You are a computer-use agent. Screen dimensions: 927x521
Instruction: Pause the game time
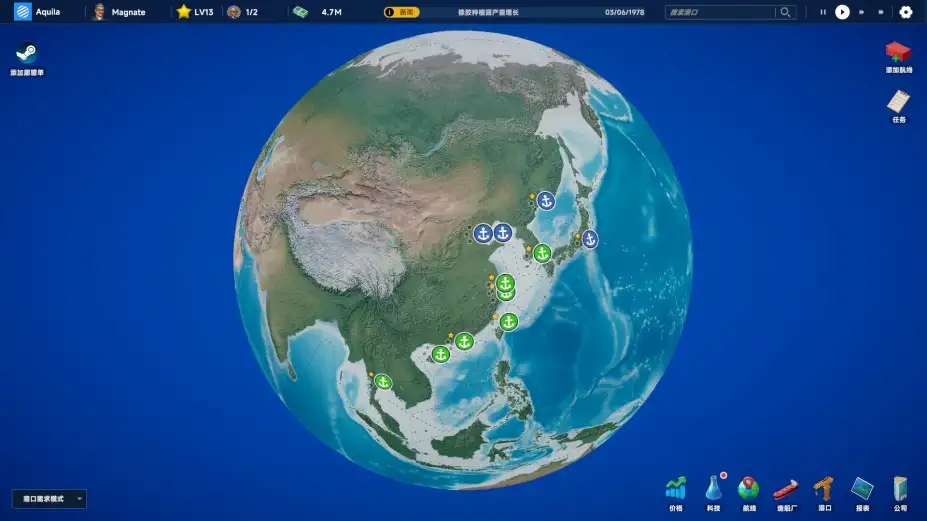pos(822,12)
